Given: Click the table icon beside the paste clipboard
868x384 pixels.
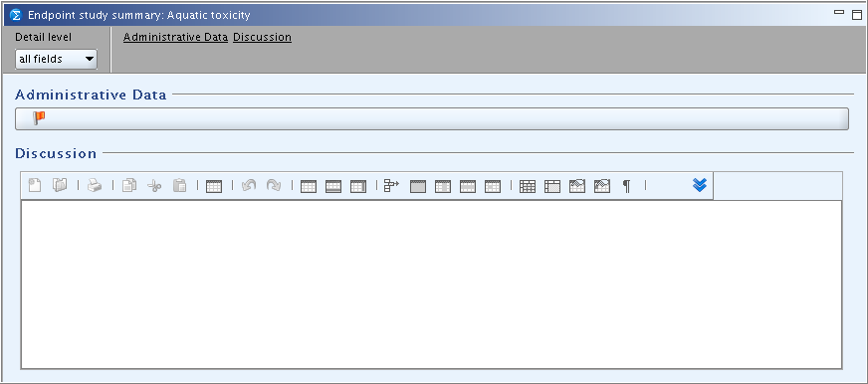Looking at the screenshot, I should [214, 186].
